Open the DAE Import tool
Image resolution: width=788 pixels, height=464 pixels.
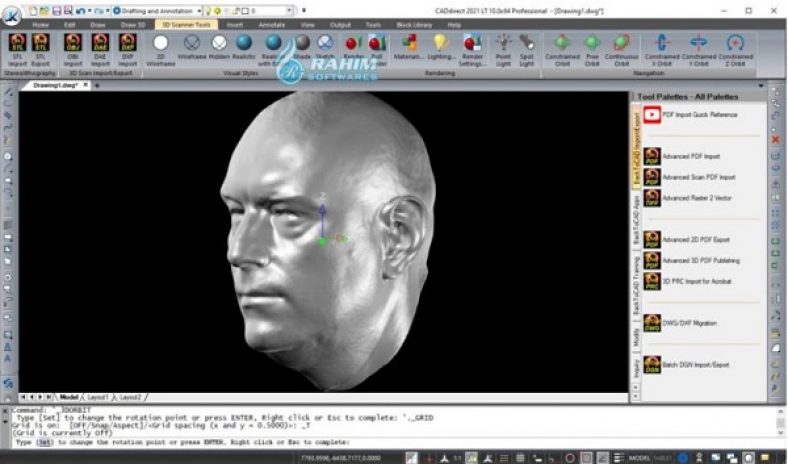pyautogui.click(x=100, y=49)
